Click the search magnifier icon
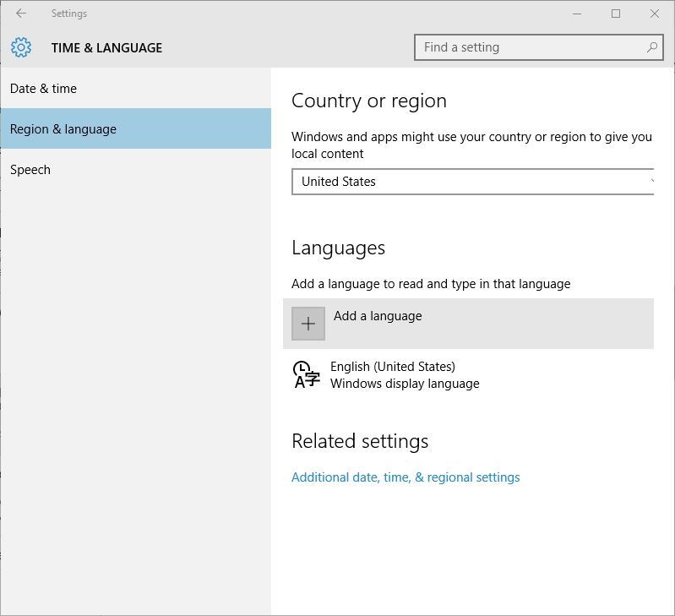 tap(651, 47)
